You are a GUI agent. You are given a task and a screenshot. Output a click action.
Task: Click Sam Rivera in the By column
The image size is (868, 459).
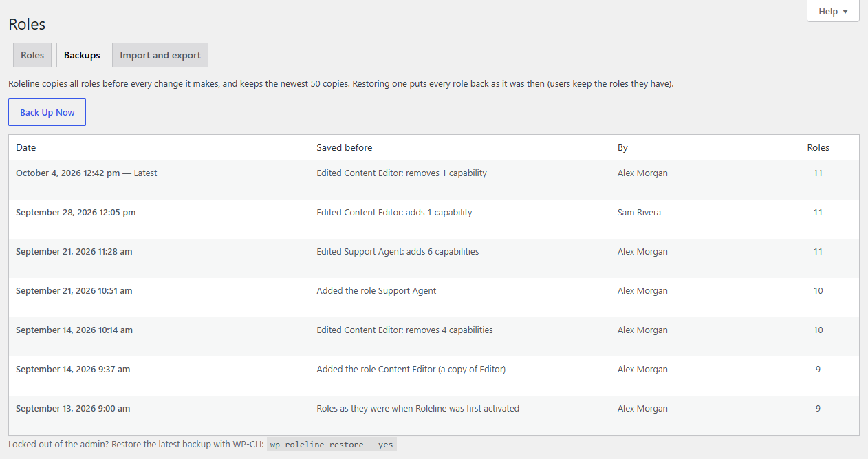coord(639,213)
